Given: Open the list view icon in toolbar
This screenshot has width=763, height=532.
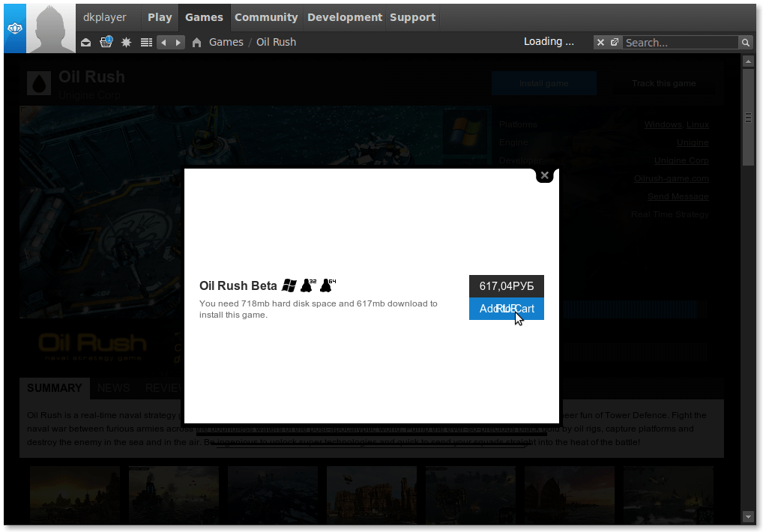Looking at the screenshot, I should (x=146, y=42).
